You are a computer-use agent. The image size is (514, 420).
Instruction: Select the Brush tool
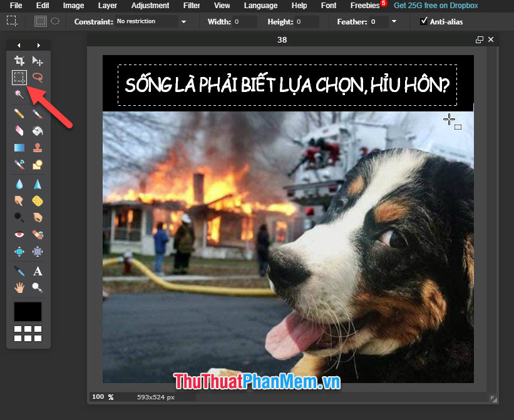coord(38,114)
